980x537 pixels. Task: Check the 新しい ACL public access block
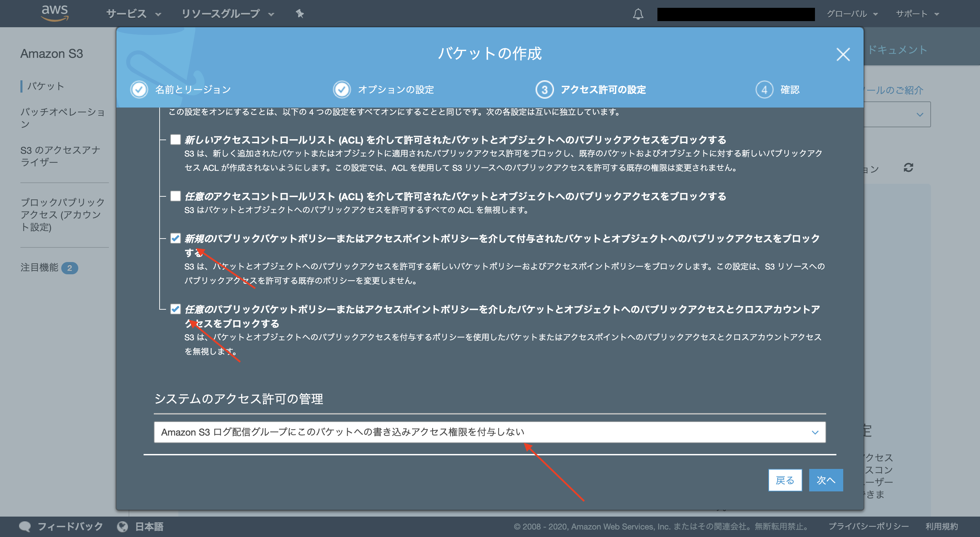tap(175, 140)
